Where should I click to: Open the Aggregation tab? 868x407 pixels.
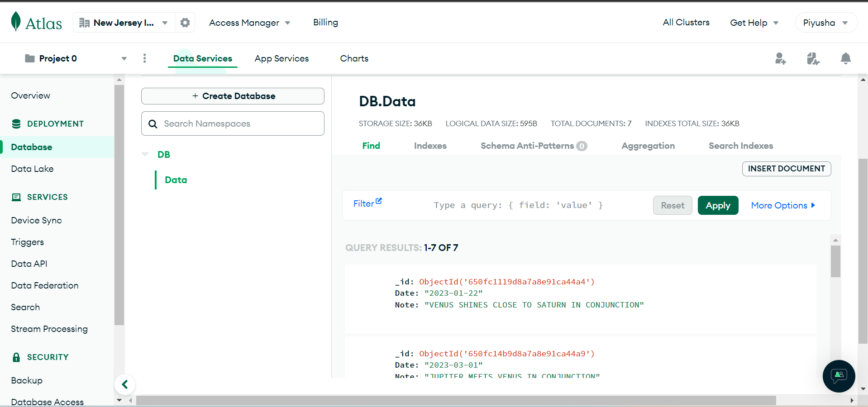click(648, 146)
